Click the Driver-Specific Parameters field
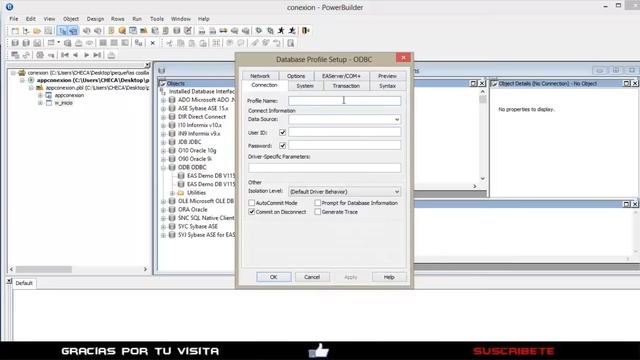640x360 pixels. pos(324,168)
